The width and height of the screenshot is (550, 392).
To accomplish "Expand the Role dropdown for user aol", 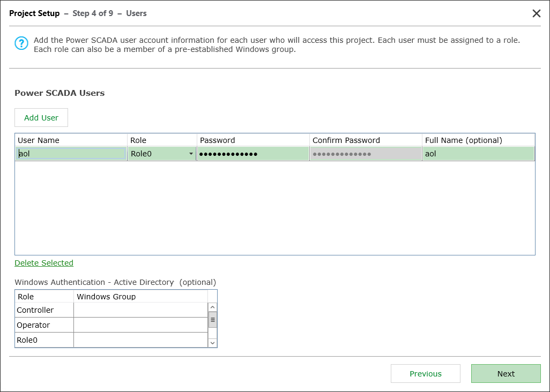I will [x=191, y=154].
